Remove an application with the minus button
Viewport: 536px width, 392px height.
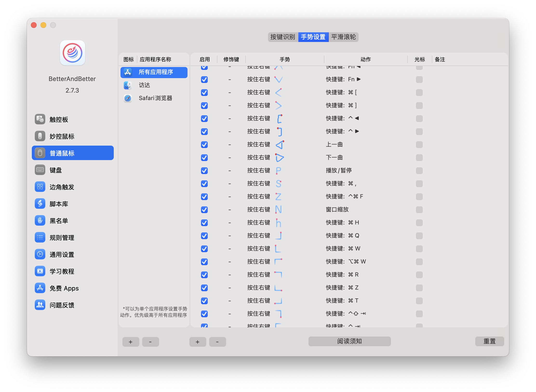(x=150, y=342)
